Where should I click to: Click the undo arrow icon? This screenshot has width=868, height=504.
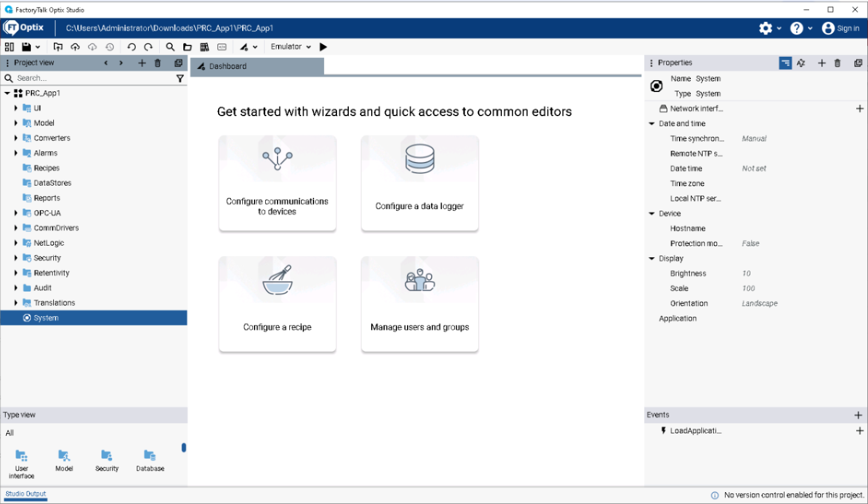point(131,47)
